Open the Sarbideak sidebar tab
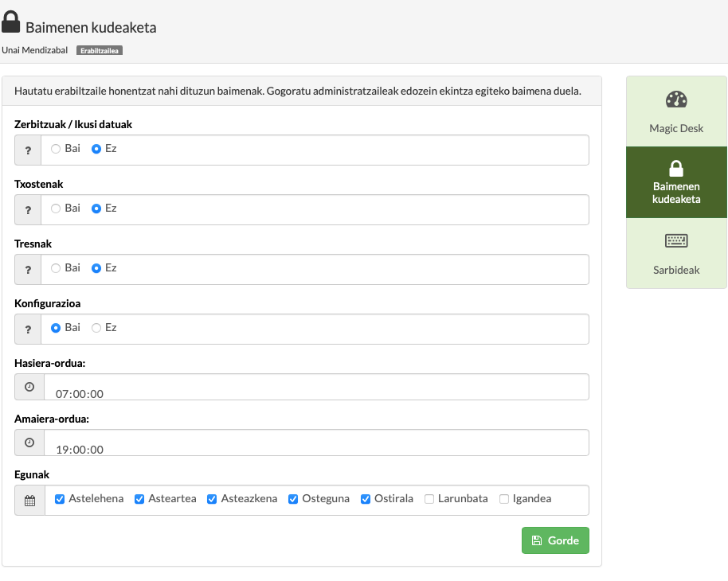This screenshot has width=728, height=581. coord(676,253)
